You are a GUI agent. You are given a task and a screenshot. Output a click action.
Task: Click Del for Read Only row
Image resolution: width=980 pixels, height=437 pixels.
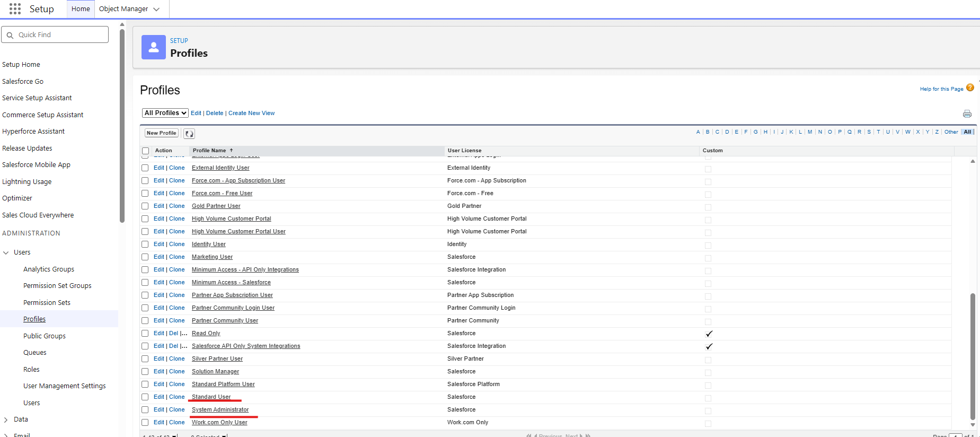174,334
